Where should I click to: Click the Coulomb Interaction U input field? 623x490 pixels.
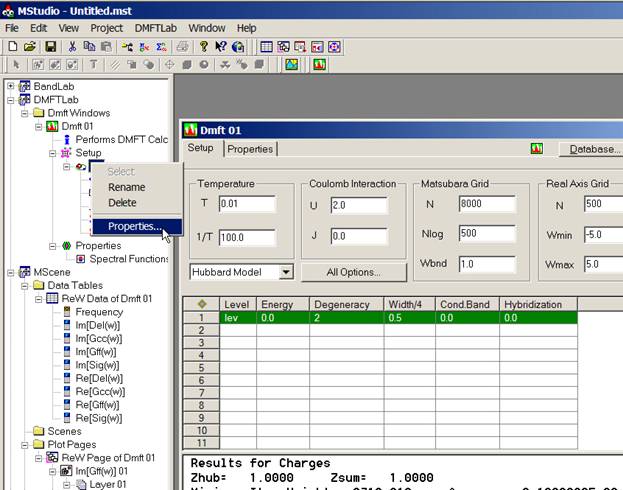coord(356,205)
